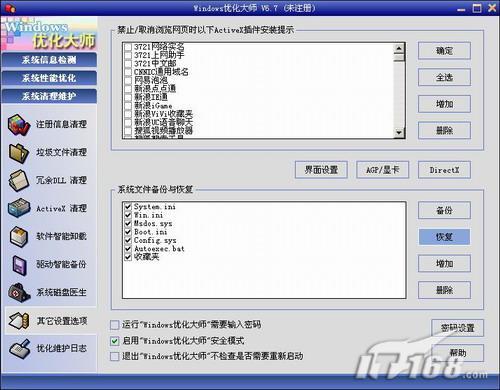Open 密码设置 password settings

[x=458, y=328]
